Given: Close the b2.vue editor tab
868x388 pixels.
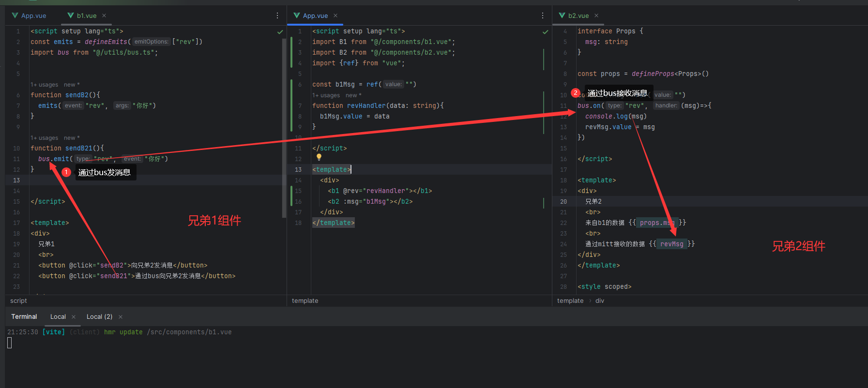Looking at the screenshot, I should 596,15.
